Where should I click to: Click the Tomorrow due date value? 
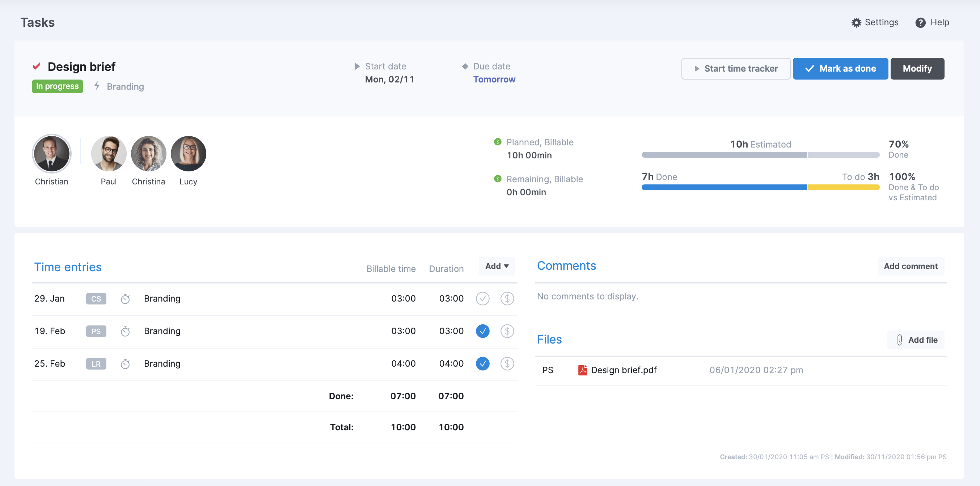tap(494, 80)
